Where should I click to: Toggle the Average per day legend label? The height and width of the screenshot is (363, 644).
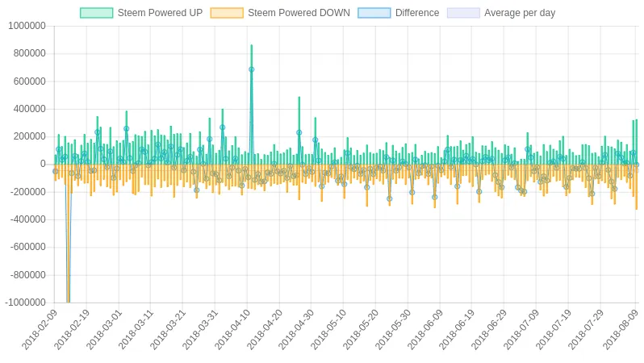(520, 13)
